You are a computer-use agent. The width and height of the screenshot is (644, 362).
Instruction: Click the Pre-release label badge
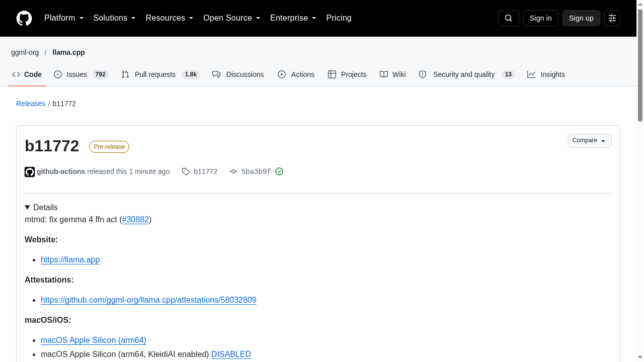point(109,147)
